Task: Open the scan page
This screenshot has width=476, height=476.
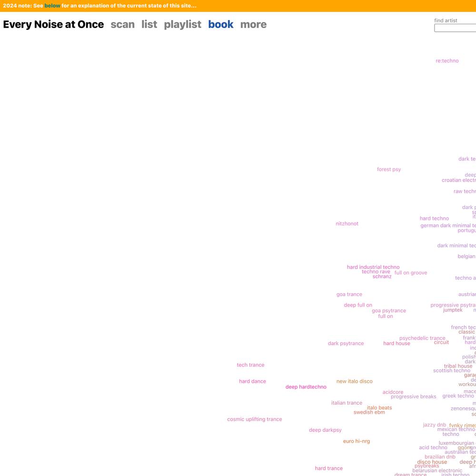Action: click(x=122, y=24)
